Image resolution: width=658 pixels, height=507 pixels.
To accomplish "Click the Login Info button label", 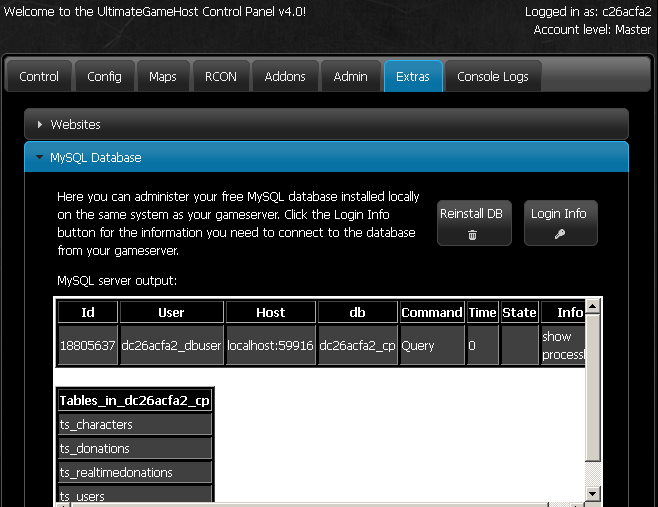I will 559,214.
